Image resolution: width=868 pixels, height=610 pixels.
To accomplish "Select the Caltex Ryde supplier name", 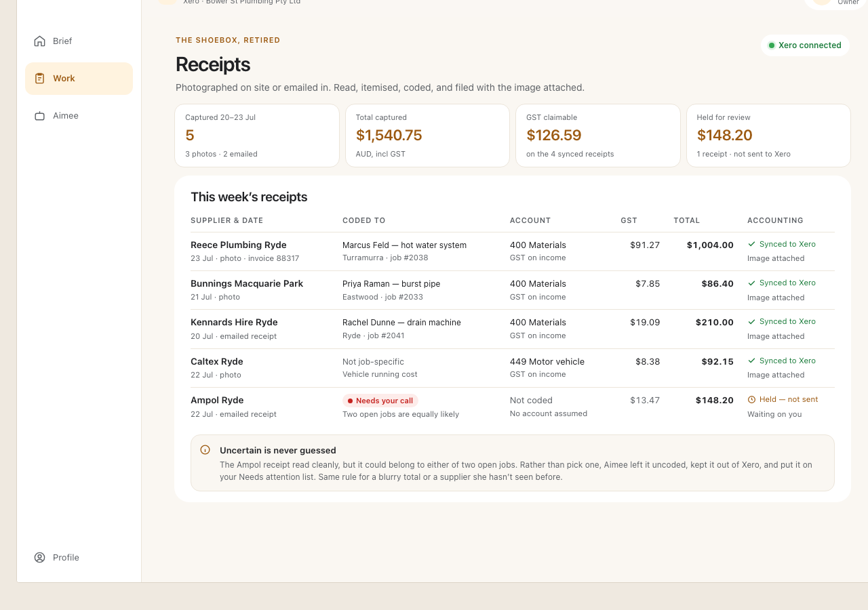I will [217, 361].
